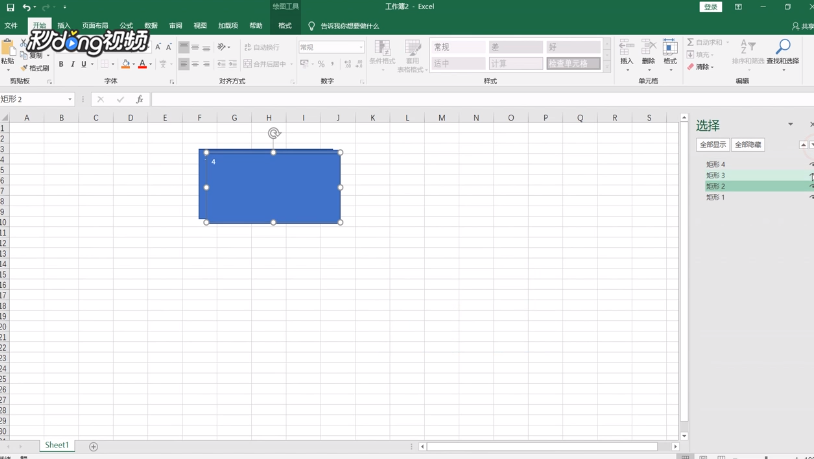Click the Clear eraser icon
Viewport: 814px width, 459px height.
[690, 66]
